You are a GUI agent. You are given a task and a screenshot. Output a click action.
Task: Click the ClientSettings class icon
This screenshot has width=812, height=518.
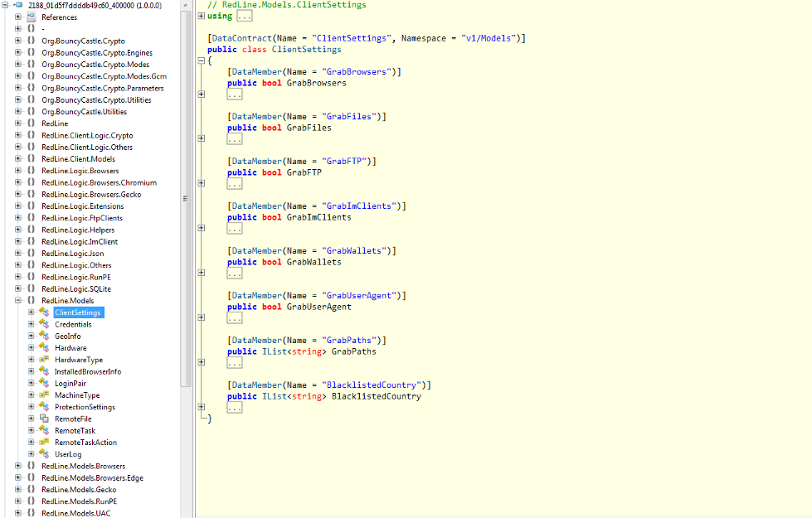(x=44, y=312)
